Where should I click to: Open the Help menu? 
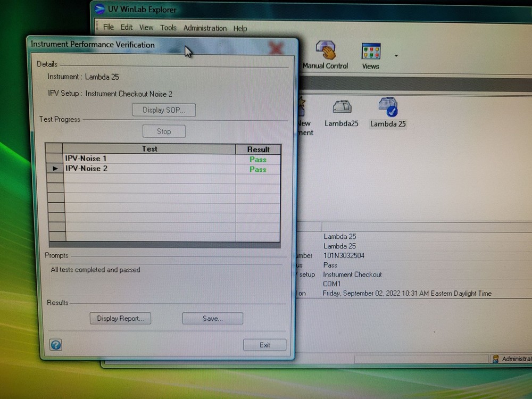click(240, 29)
